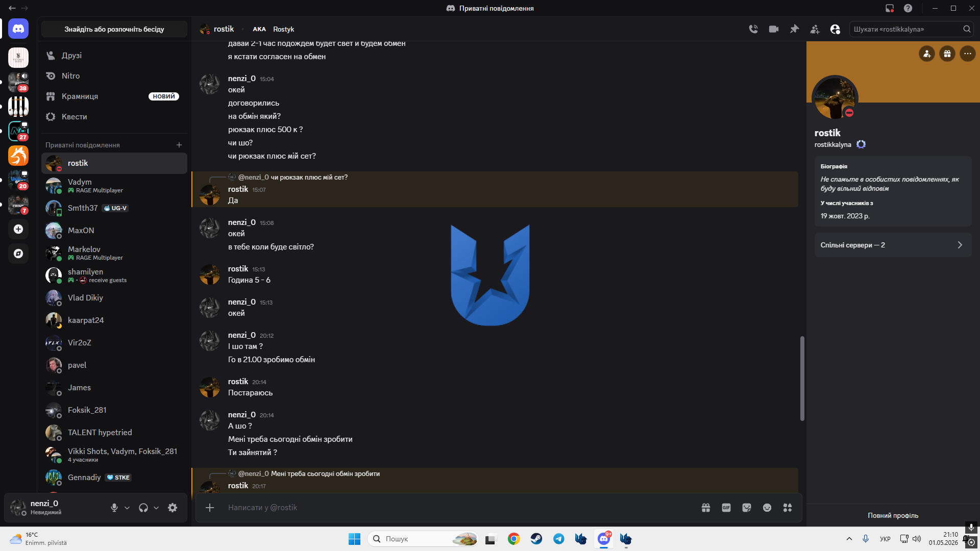This screenshot has height=551, width=980.
Task: Open Discover servers compass icon
Action: point(18,254)
